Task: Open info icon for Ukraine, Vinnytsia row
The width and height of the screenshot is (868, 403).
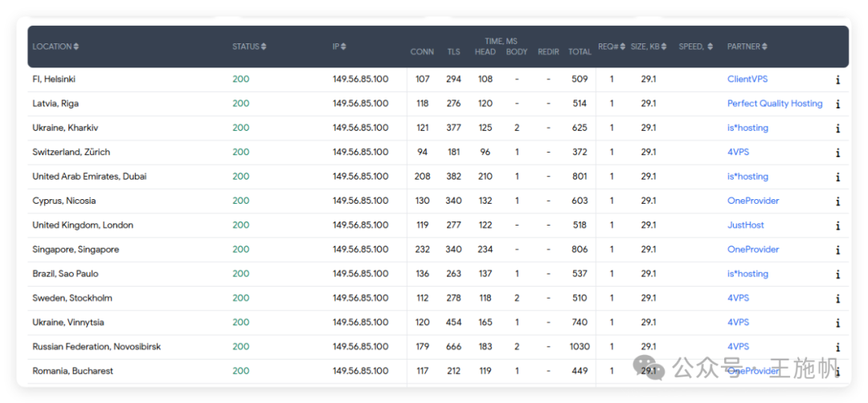Action: click(x=837, y=323)
